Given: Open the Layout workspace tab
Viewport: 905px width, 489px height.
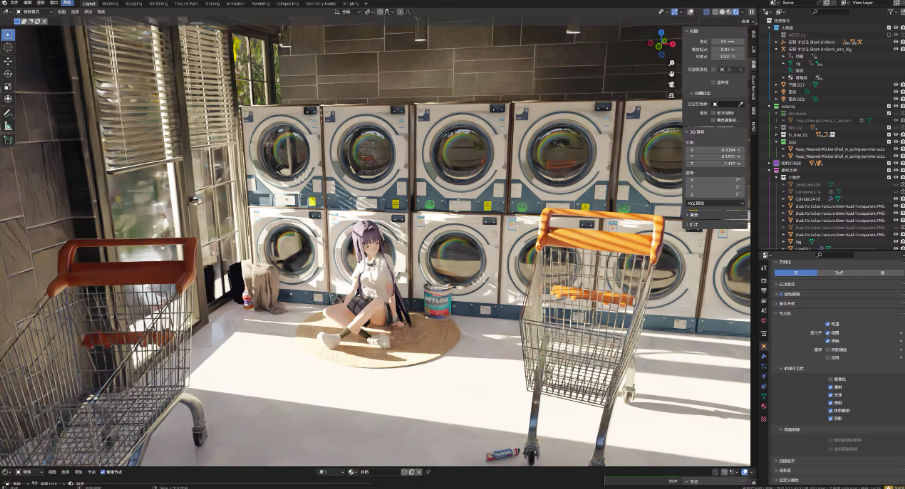Looking at the screenshot, I should click(89, 3).
